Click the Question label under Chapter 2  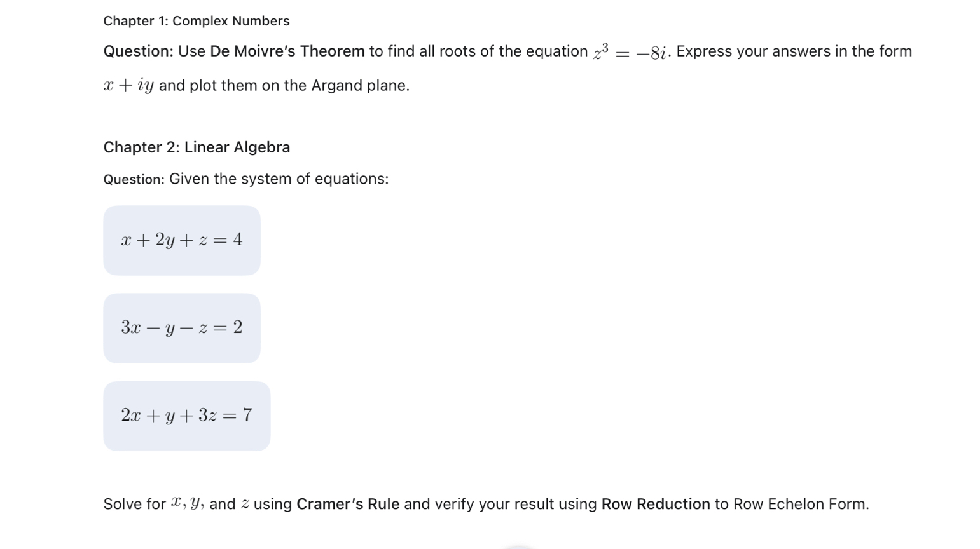[x=134, y=180]
